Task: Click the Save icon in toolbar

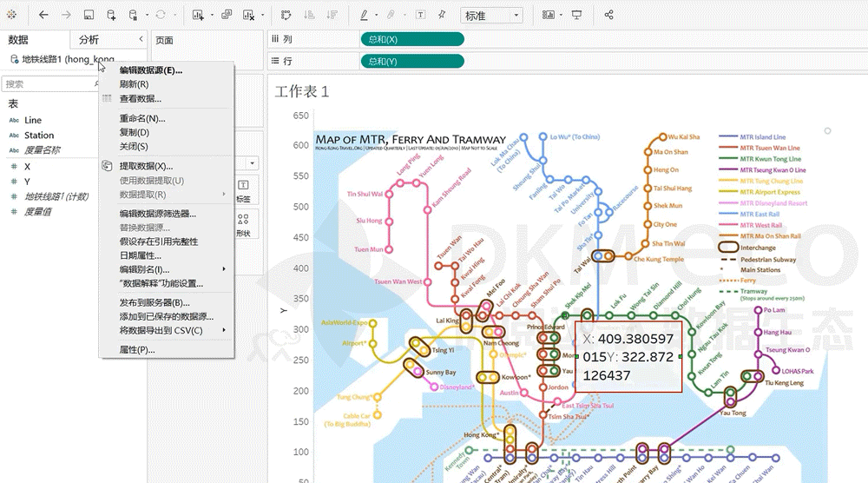Action: pos(89,15)
